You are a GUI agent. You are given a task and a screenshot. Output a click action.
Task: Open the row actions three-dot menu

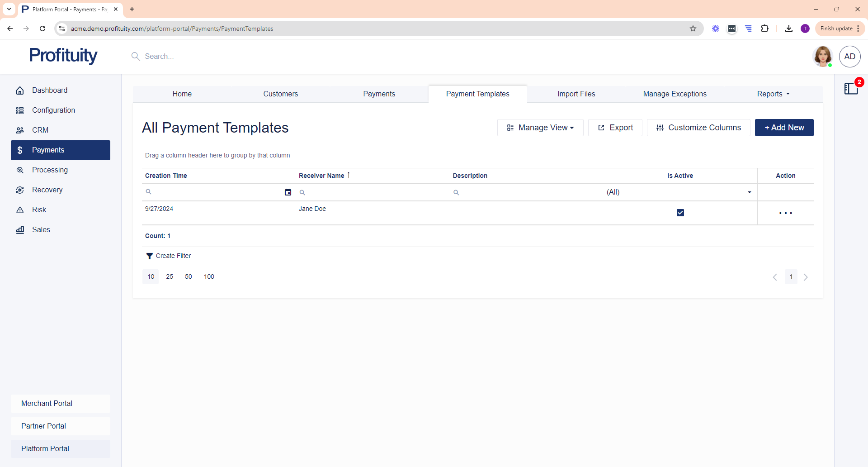click(785, 213)
